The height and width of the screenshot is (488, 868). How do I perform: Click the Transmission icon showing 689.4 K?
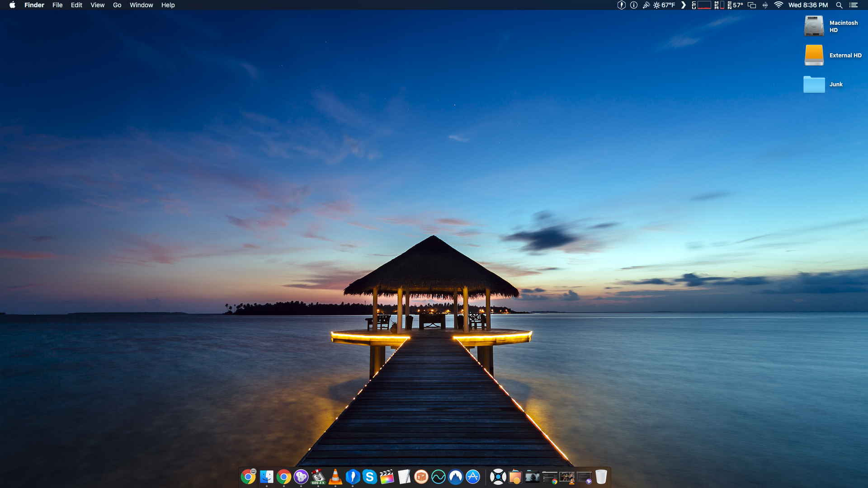(318, 477)
